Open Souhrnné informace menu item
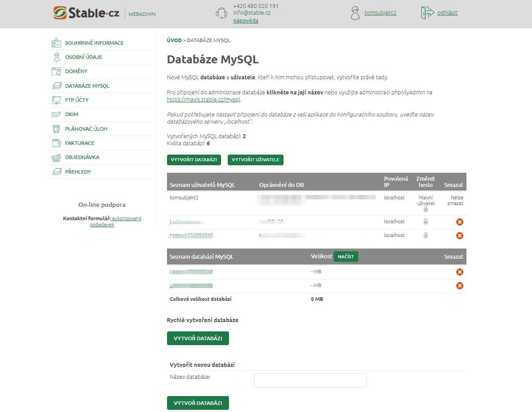Image resolution: width=532 pixels, height=412 pixels. coord(94,43)
